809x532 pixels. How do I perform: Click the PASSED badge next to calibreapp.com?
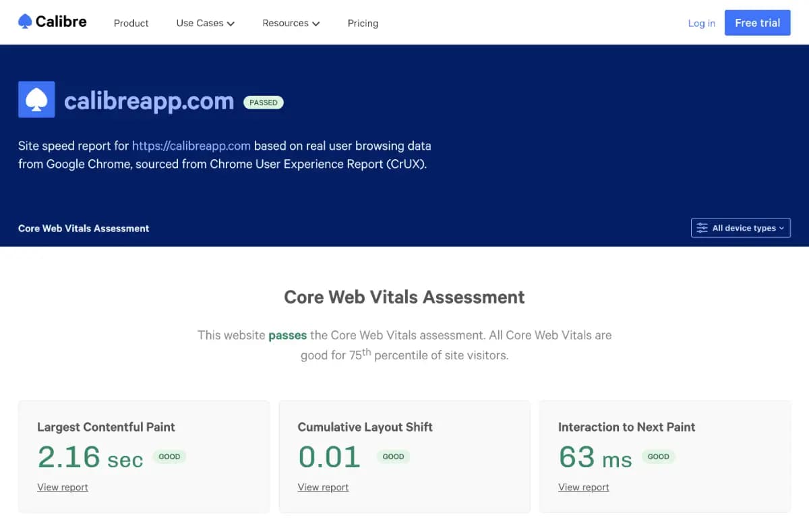point(263,102)
